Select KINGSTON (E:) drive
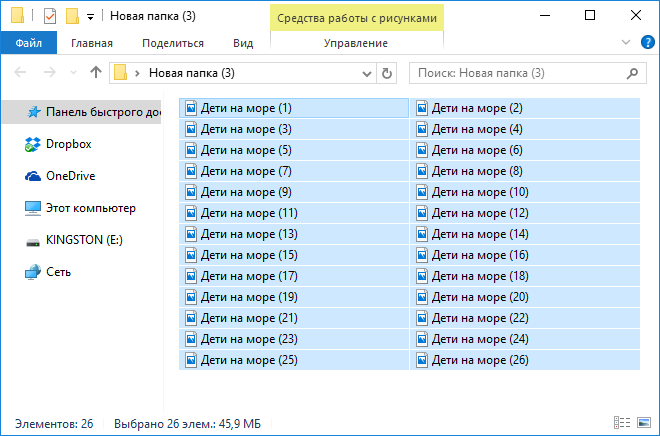The height and width of the screenshot is (436, 660). pyautogui.click(x=83, y=240)
